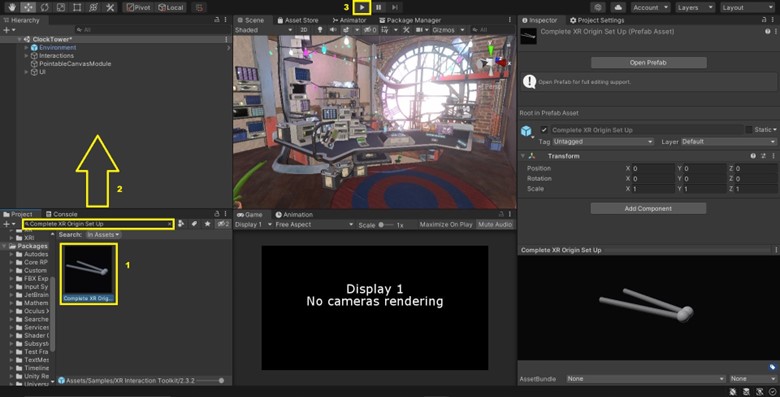The height and width of the screenshot is (397, 780).
Task: Select the Scale tool
Action: click(x=61, y=7)
